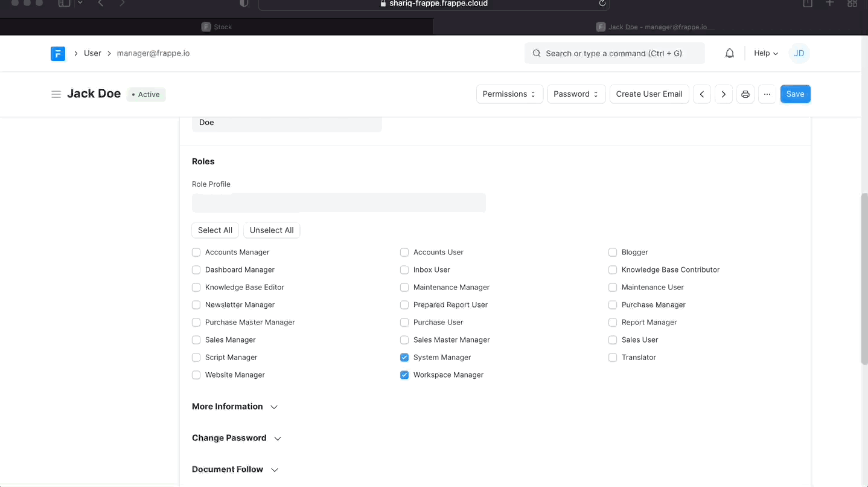Switch to the Stock browser tab
The image size is (868, 487).
coord(217,27)
